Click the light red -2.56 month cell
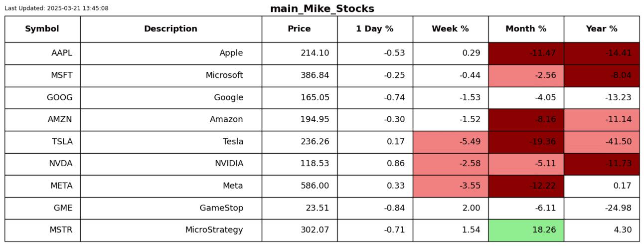Viewport: 644px width, 246px height. (526, 75)
